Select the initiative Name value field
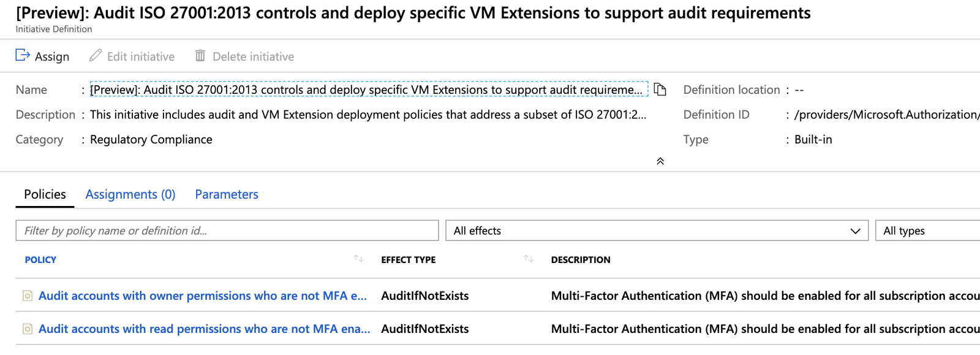This screenshot has width=980, height=355. point(369,90)
